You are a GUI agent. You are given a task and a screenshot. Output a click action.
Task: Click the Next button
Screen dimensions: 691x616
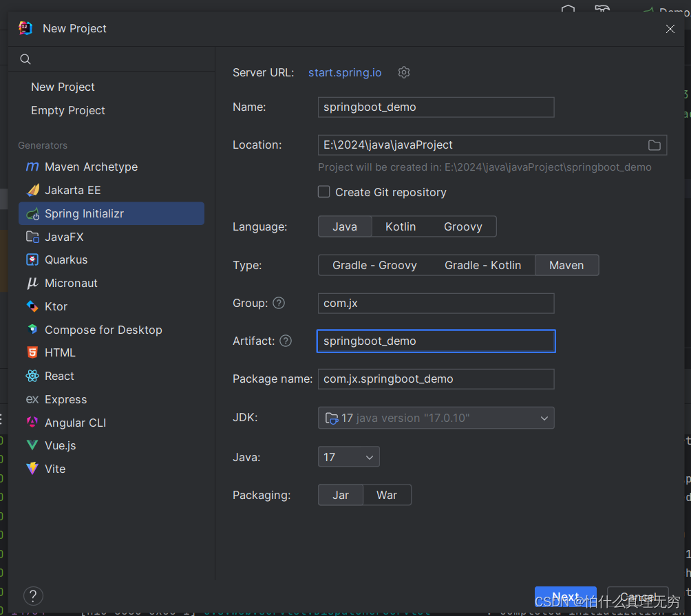point(566,597)
